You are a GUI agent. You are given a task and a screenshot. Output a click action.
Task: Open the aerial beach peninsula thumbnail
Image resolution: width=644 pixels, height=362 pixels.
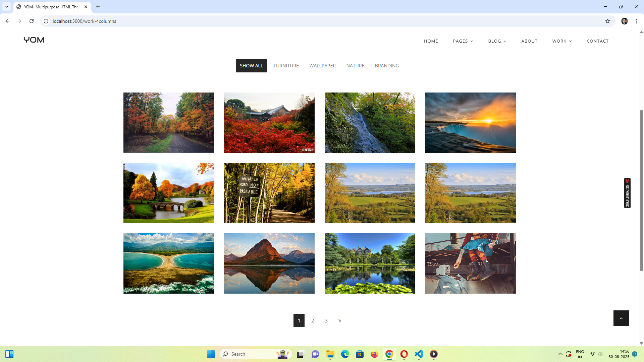169,263
